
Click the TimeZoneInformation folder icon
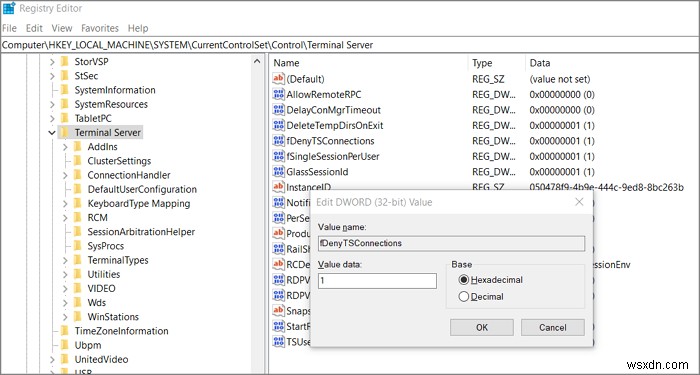(x=65, y=331)
